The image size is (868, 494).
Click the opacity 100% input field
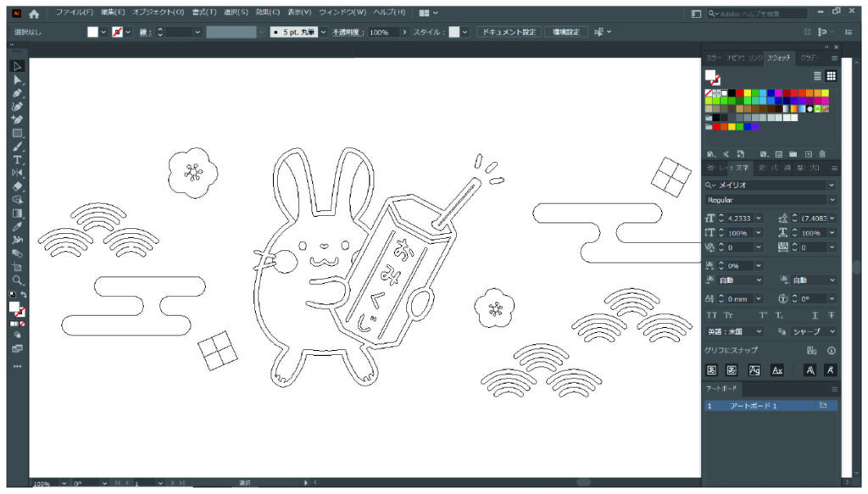383,32
